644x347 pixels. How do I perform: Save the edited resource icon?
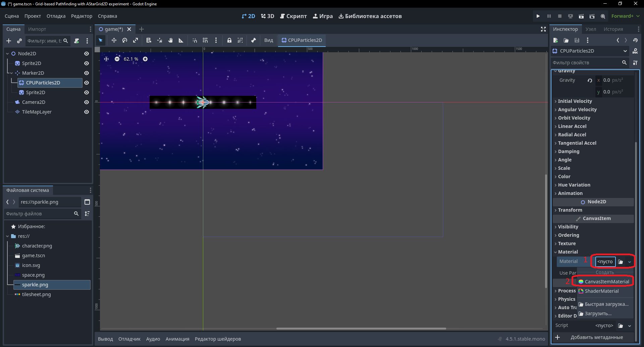click(x=577, y=40)
